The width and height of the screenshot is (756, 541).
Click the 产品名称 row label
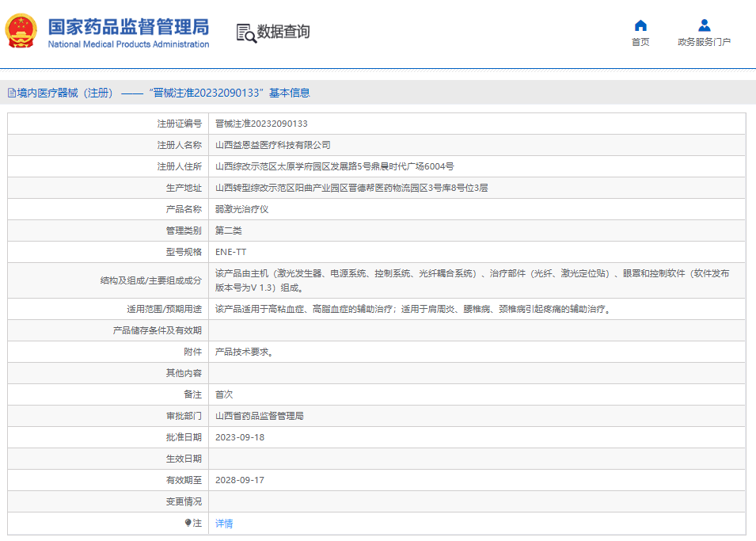pyautogui.click(x=184, y=209)
